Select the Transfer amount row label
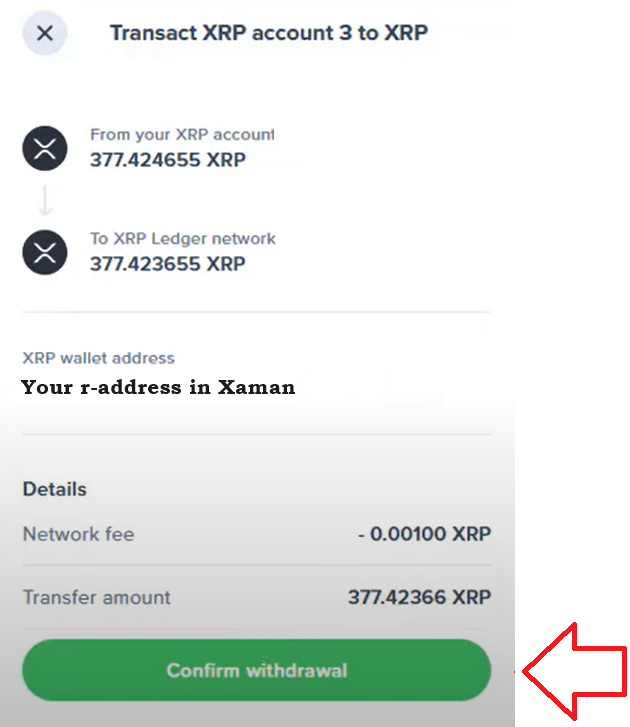630x727 pixels. [97, 597]
